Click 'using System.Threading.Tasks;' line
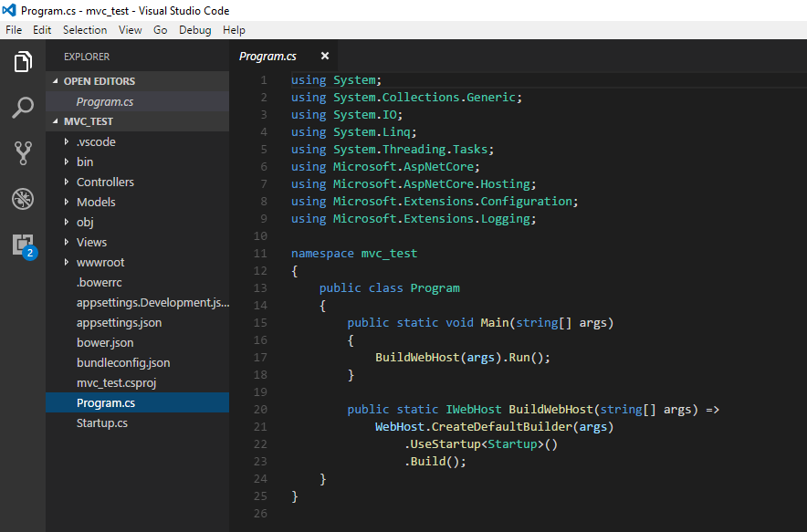 (x=393, y=150)
